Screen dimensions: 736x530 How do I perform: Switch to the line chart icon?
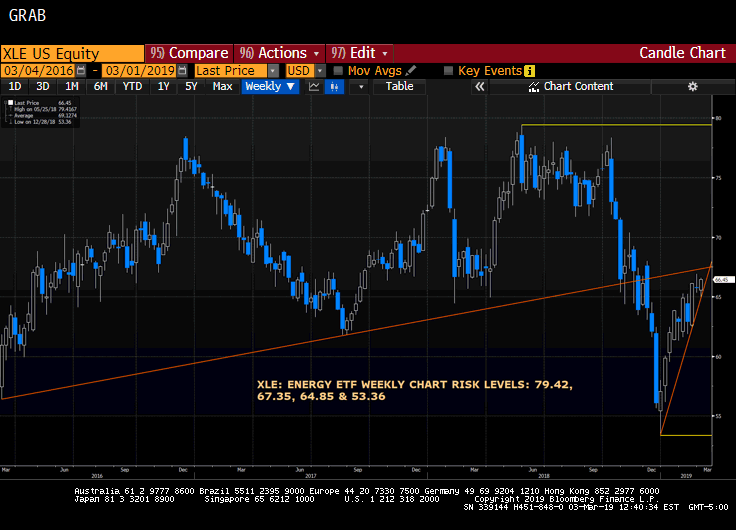tap(314, 86)
